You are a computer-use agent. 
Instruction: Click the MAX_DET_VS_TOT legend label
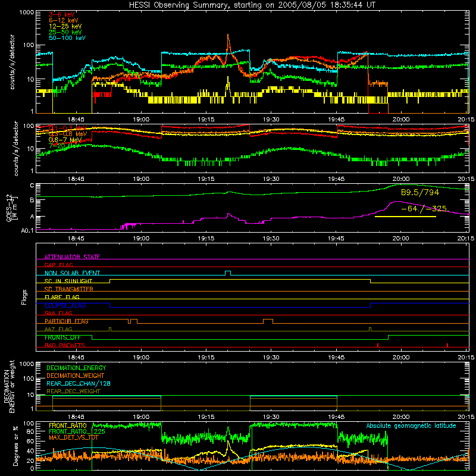(x=74, y=437)
